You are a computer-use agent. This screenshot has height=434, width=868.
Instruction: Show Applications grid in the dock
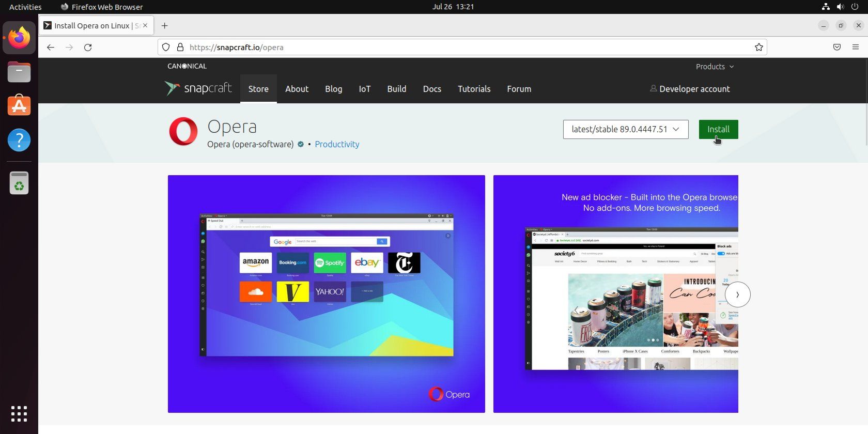(x=19, y=413)
